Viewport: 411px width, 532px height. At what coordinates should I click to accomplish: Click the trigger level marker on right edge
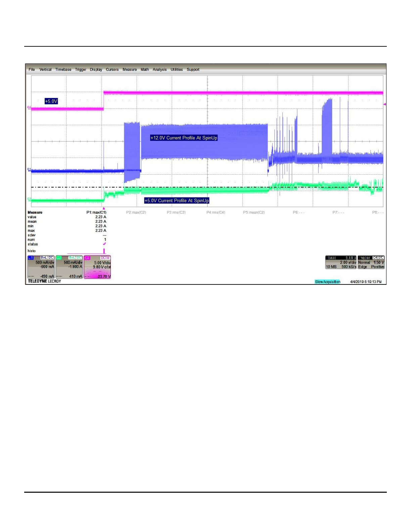pos(384,104)
